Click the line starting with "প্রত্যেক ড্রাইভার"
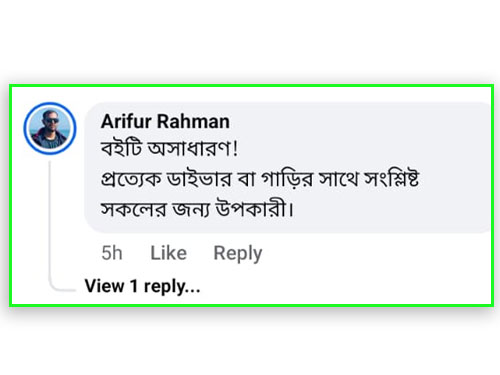 tap(260, 179)
